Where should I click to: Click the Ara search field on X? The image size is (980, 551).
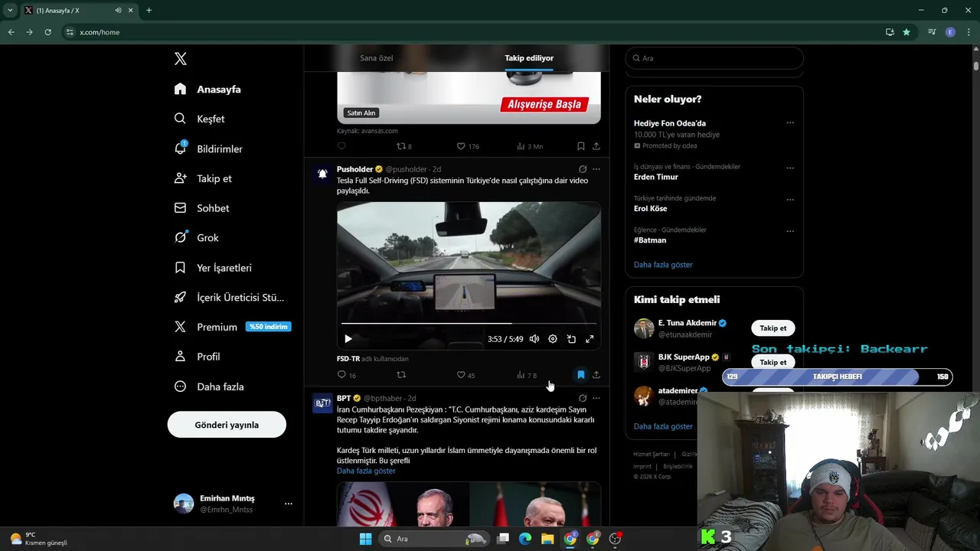(714, 58)
